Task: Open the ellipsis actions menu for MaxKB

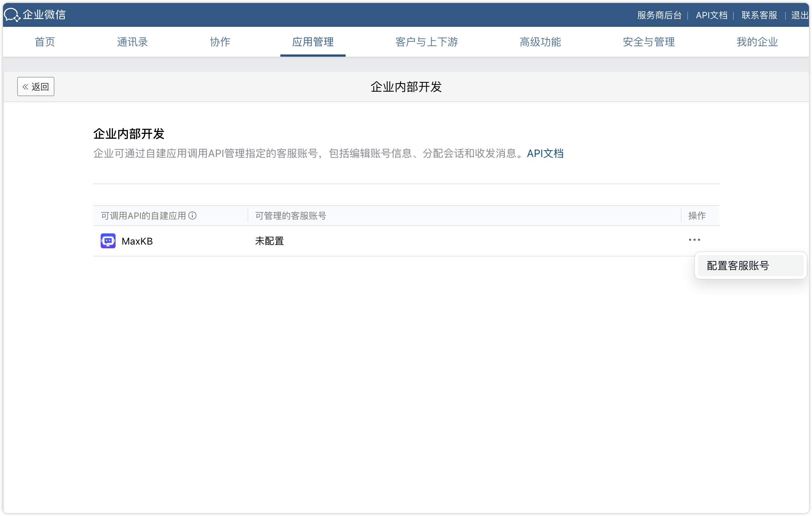Action: point(694,240)
